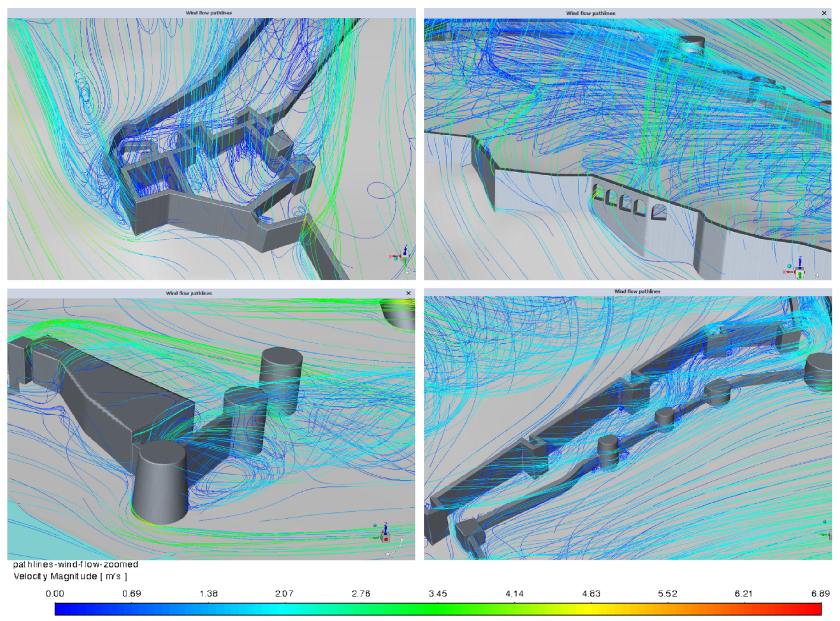This screenshot has height=621, width=840.
Task: Click the blue Z axis in top-left pane
Action: (405, 250)
